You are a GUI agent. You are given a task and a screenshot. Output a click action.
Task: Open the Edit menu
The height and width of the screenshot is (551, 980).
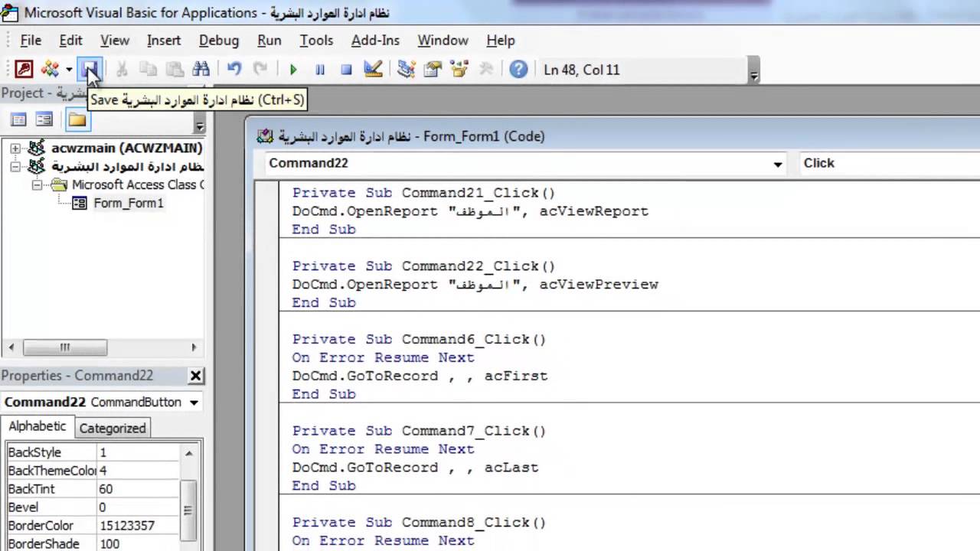pyautogui.click(x=70, y=41)
